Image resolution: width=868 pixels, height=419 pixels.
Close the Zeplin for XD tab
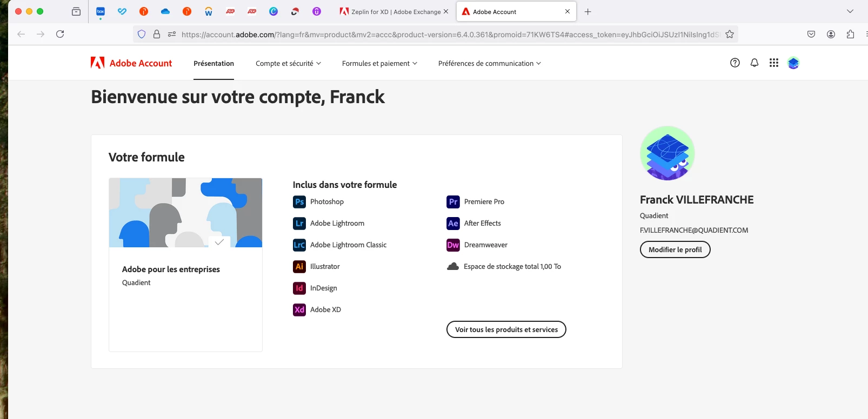[446, 11]
